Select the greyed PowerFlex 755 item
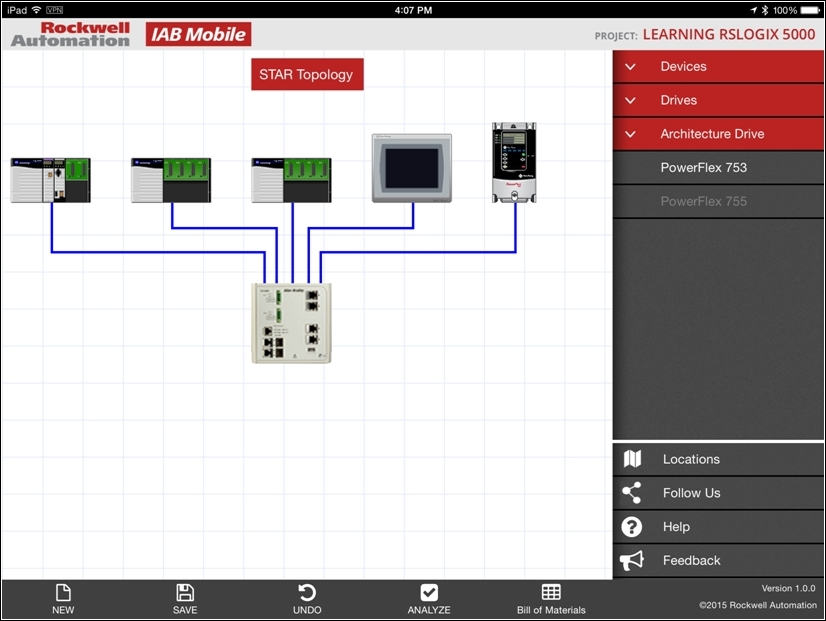The height and width of the screenshot is (621, 826). click(x=703, y=202)
